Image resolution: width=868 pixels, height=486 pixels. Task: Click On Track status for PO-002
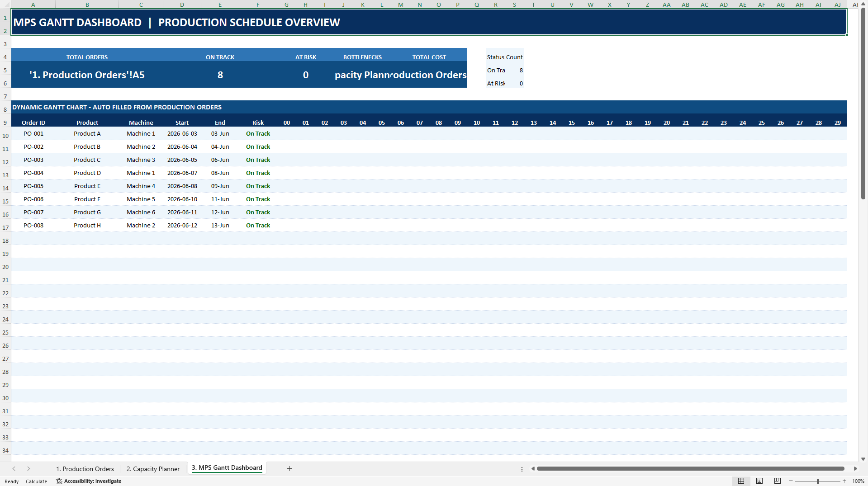(x=258, y=146)
